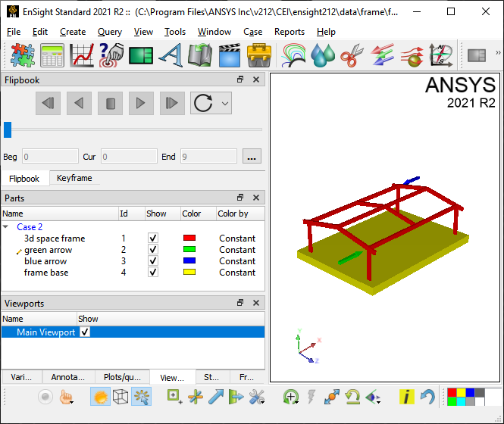
Task: Create contours with the rainbow arcs icon
Action: [x=293, y=55]
